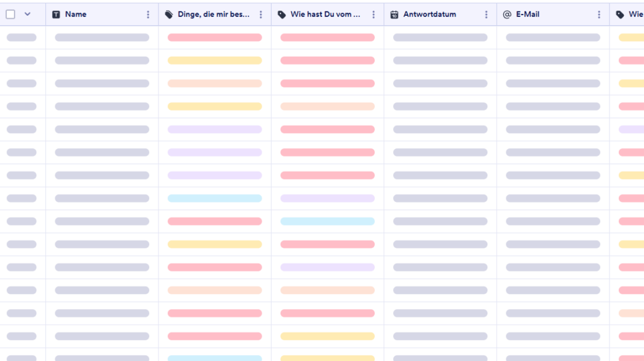
Task: Click first-row pink tag under 'Dinge, die mir bes…'
Action: tap(214, 38)
